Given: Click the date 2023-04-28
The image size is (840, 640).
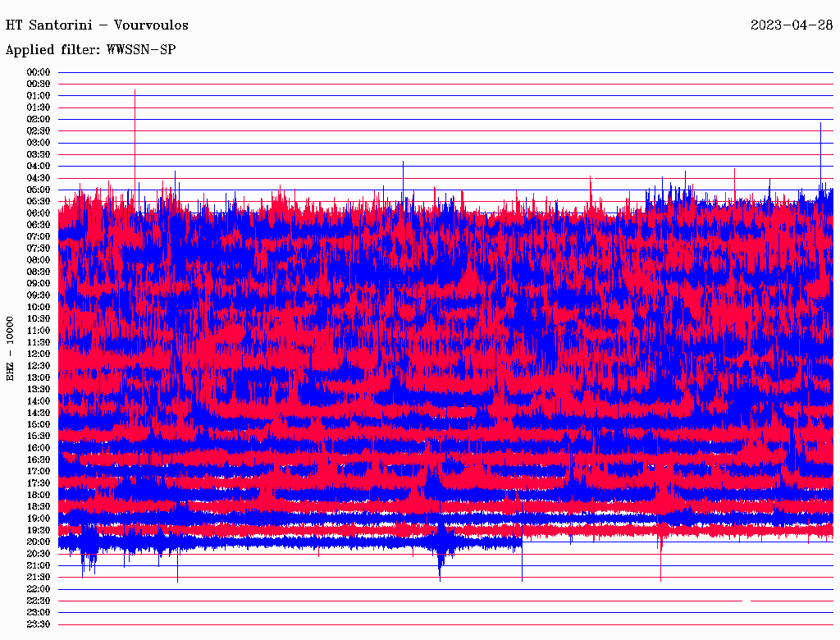Looking at the screenshot, I should (792, 25).
